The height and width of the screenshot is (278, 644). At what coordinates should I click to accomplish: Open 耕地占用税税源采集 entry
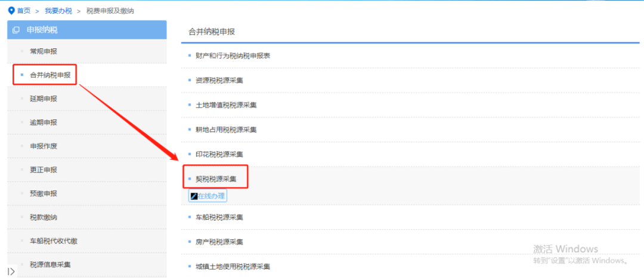227,130
